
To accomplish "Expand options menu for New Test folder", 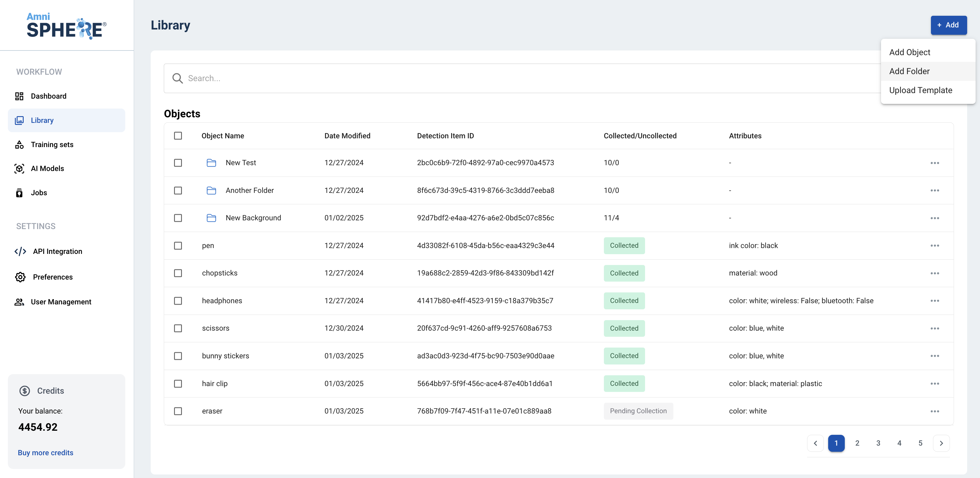I will [934, 163].
